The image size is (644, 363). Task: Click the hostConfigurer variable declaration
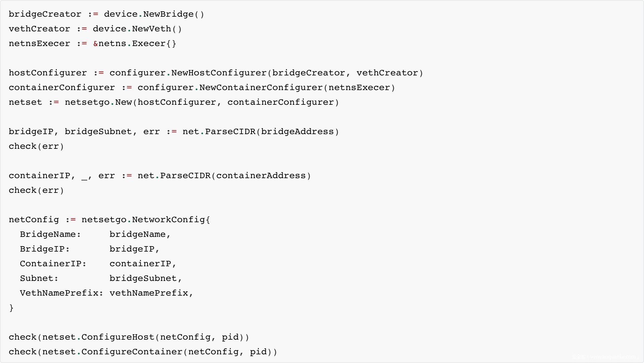[x=47, y=73]
